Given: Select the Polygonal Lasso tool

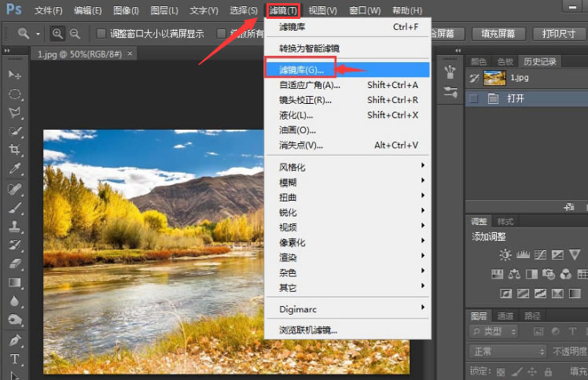Looking at the screenshot, I should [x=15, y=113].
